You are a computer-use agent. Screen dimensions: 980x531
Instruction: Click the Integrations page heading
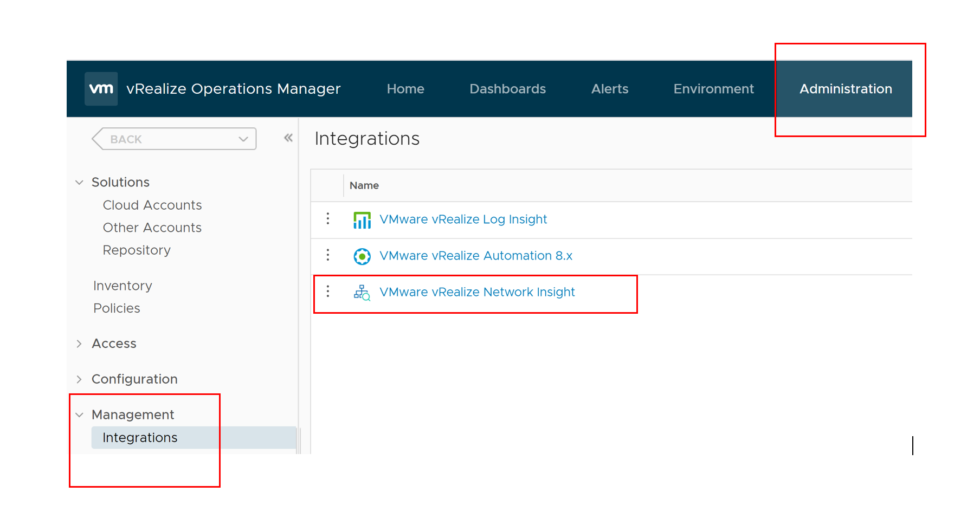coord(367,139)
